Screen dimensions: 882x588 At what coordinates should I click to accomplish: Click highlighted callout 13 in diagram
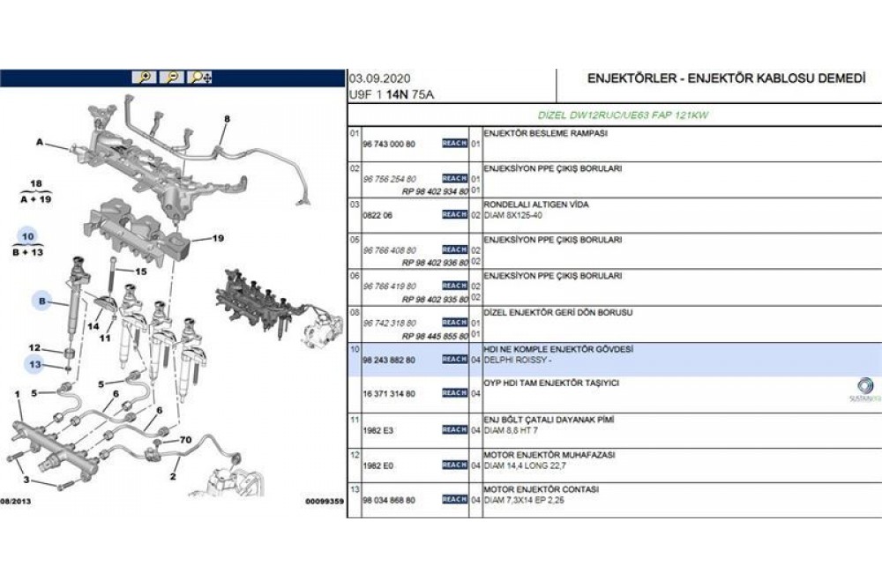pyautogui.click(x=35, y=364)
